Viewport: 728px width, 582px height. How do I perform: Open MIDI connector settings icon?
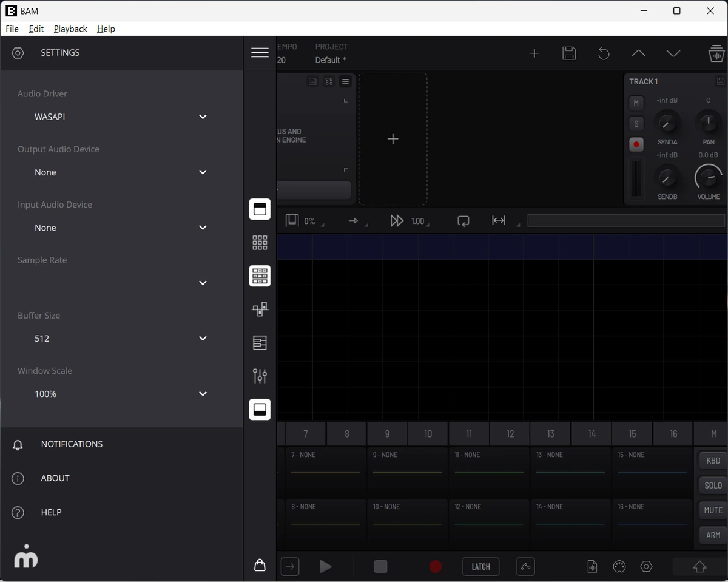coord(619,566)
